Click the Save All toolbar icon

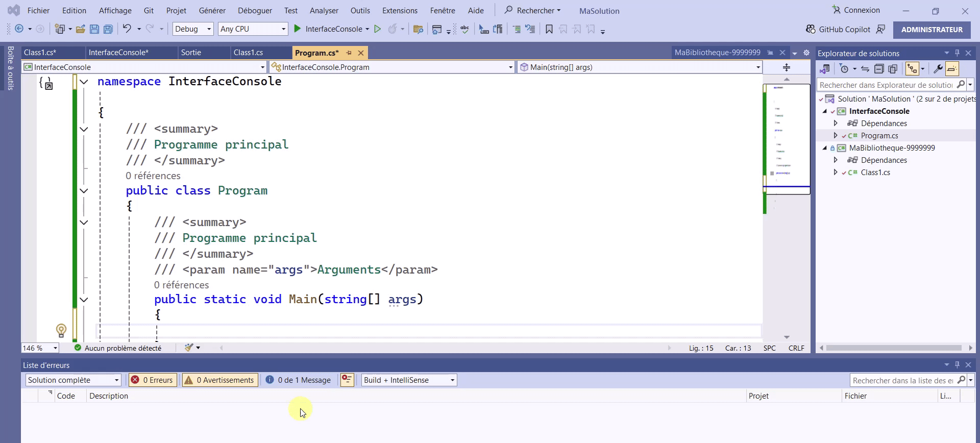pos(108,29)
